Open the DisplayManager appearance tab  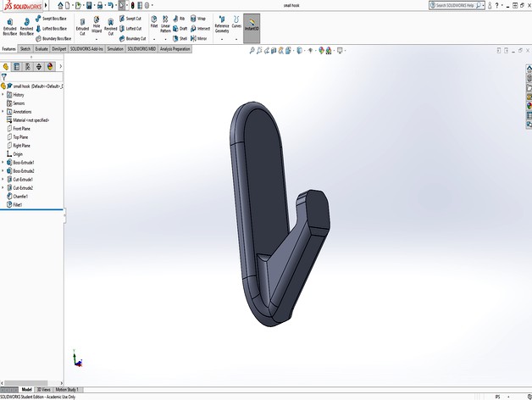pos(50,66)
